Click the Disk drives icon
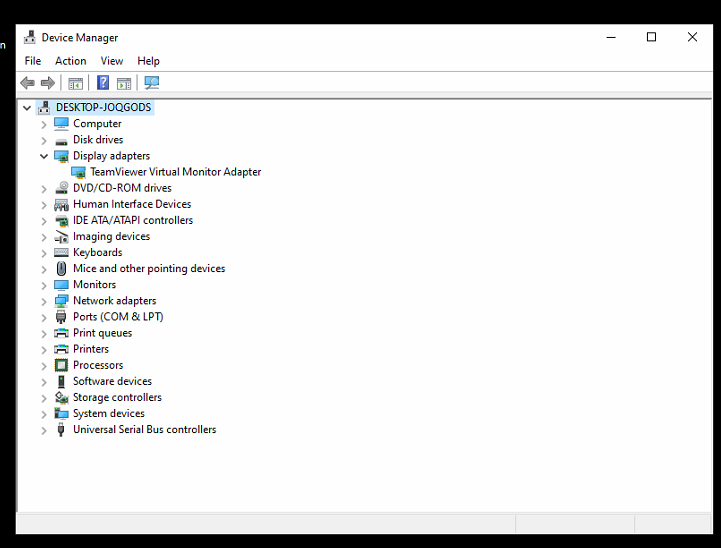 [x=61, y=141]
